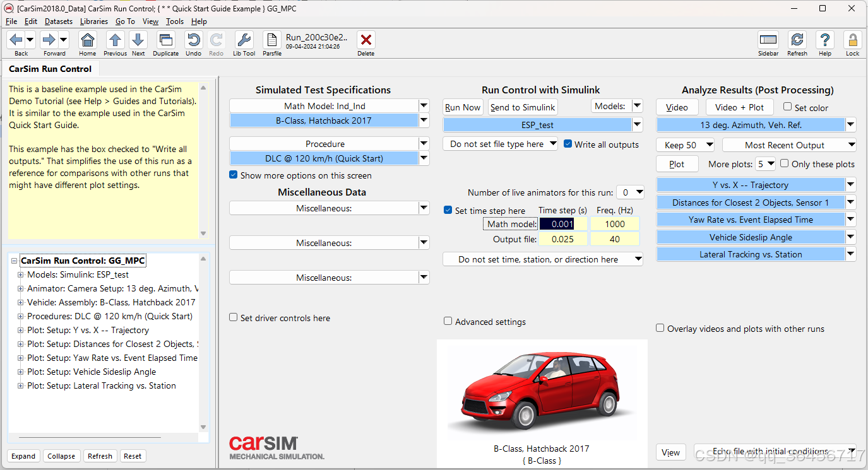868x470 pixels.
Task: Open Math Model: Ind_Ind dropdown
Action: 424,106
